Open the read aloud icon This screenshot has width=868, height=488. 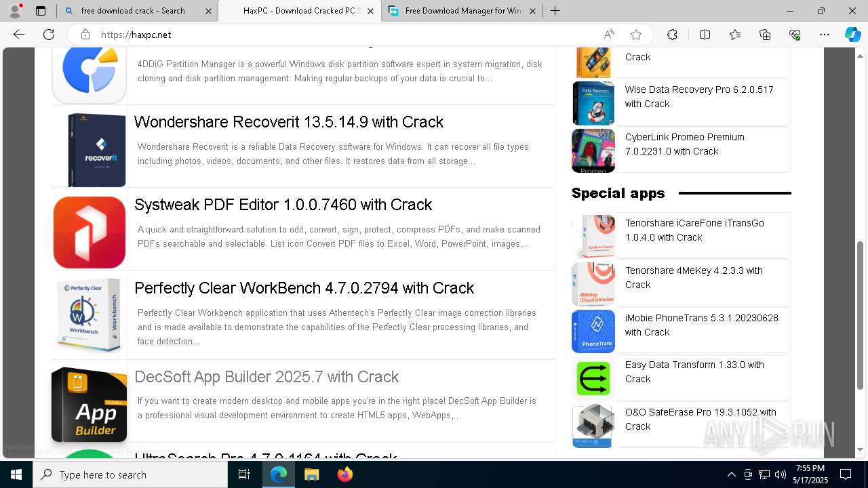click(x=609, y=35)
